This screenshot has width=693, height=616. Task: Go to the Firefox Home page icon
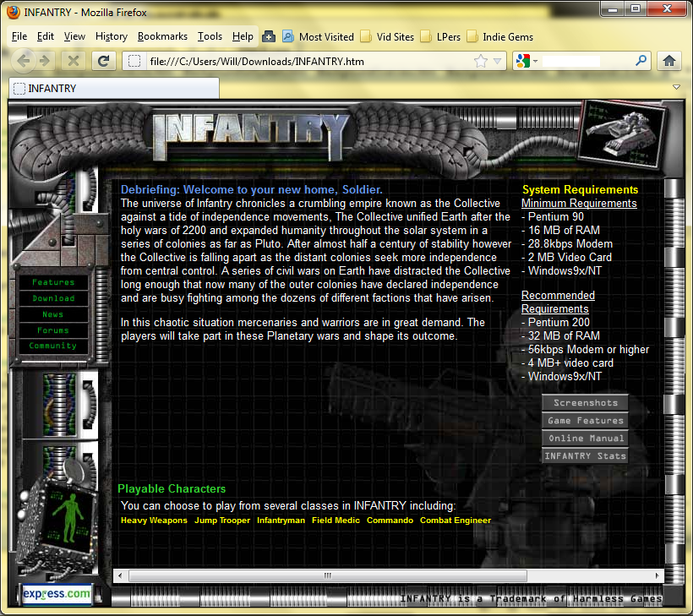[x=669, y=61]
